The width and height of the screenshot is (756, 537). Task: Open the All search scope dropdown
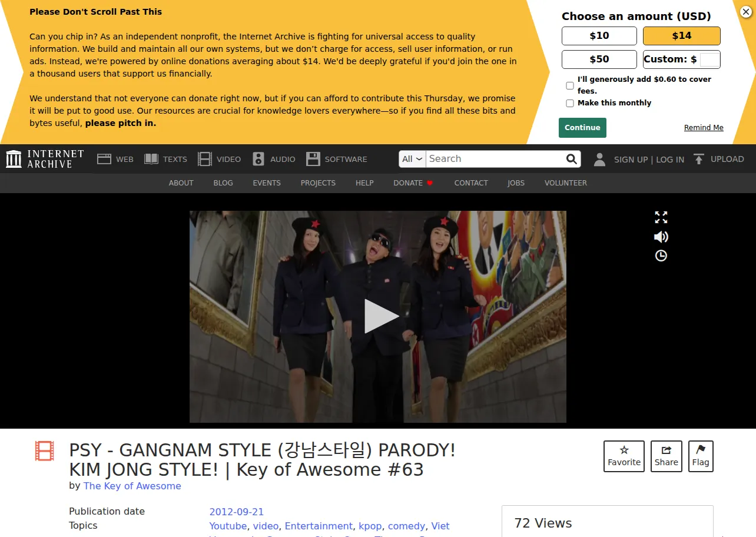(412, 159)
